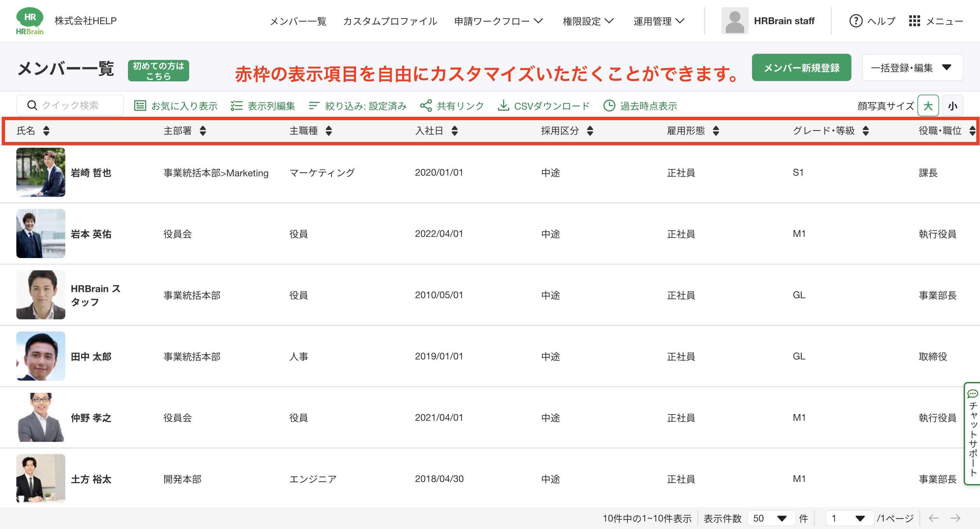This screenshot has height=529, width=980.
Task: Expand 申請ワークフロー dropdown menu
Action: [x=499, y=21]
